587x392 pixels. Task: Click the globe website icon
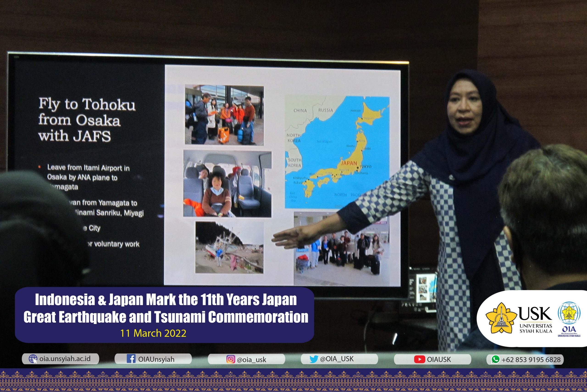point(33,359)
